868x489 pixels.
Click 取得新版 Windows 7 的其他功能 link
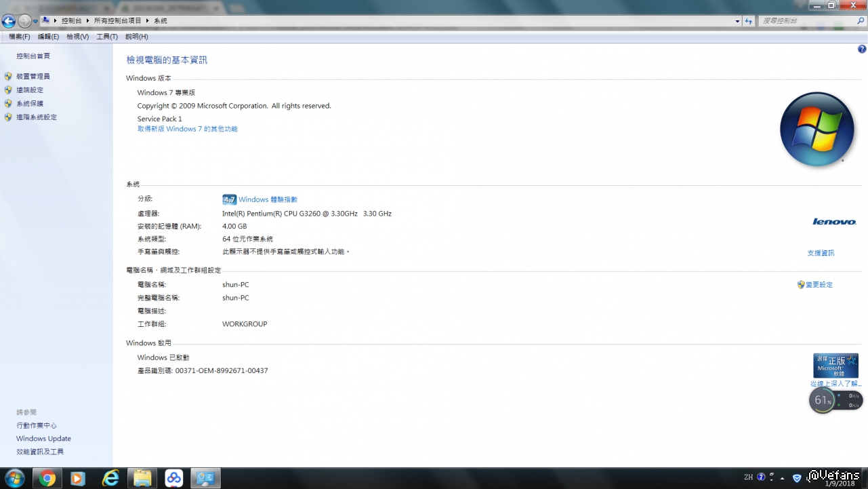(x=188, y=129)
